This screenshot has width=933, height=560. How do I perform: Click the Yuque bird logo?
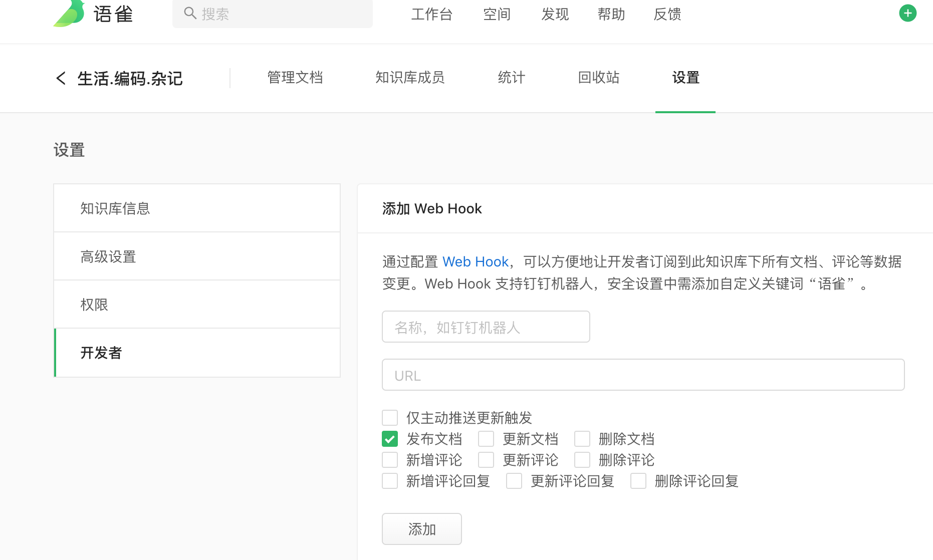pos(71,14)
